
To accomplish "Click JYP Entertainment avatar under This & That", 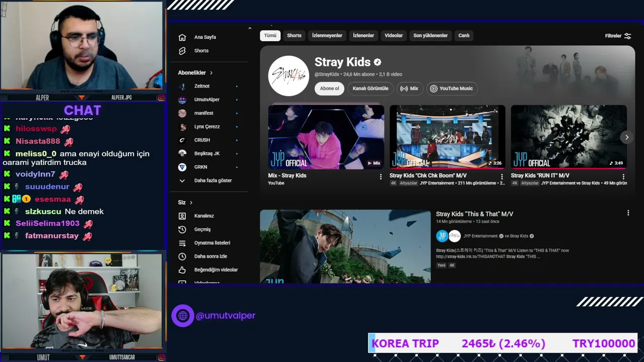I will (x=442, y=236).
